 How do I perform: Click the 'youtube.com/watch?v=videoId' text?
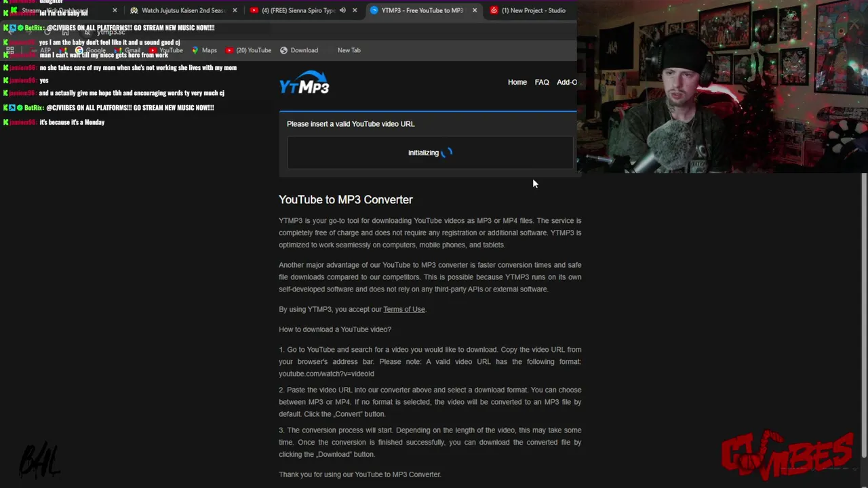pos(326,373)
